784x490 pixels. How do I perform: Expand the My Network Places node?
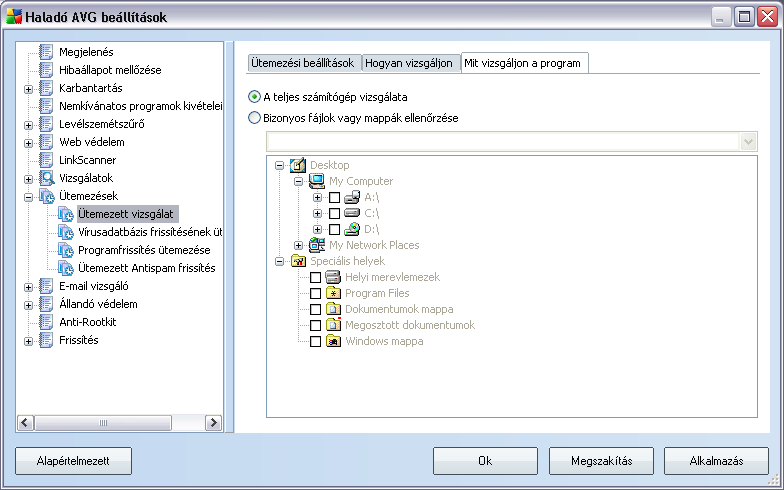click(x=298, y=245)
